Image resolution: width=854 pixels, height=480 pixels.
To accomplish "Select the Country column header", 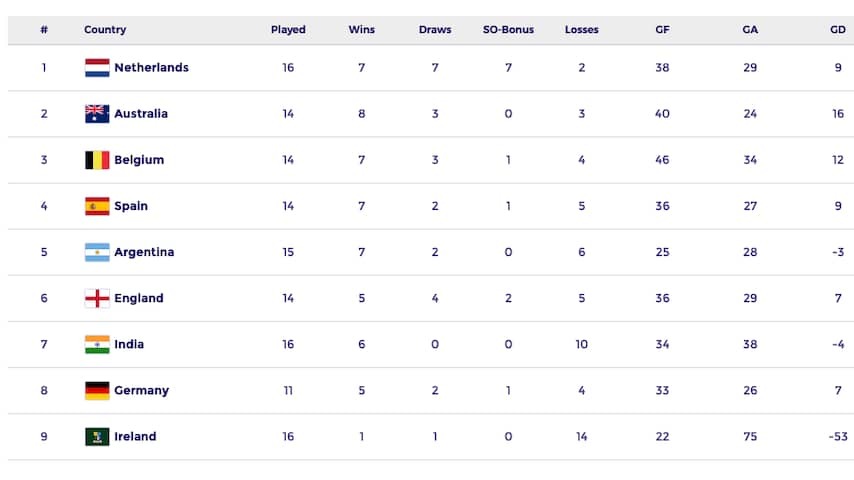I will coord(105,29).
